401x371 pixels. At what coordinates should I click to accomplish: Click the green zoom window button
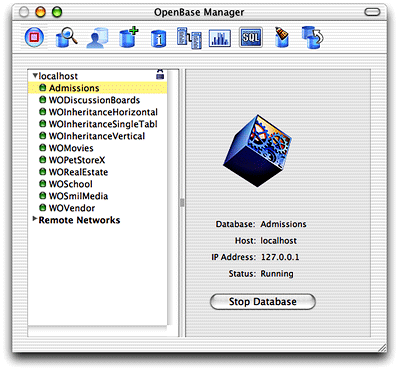click(x=57, y=12)
